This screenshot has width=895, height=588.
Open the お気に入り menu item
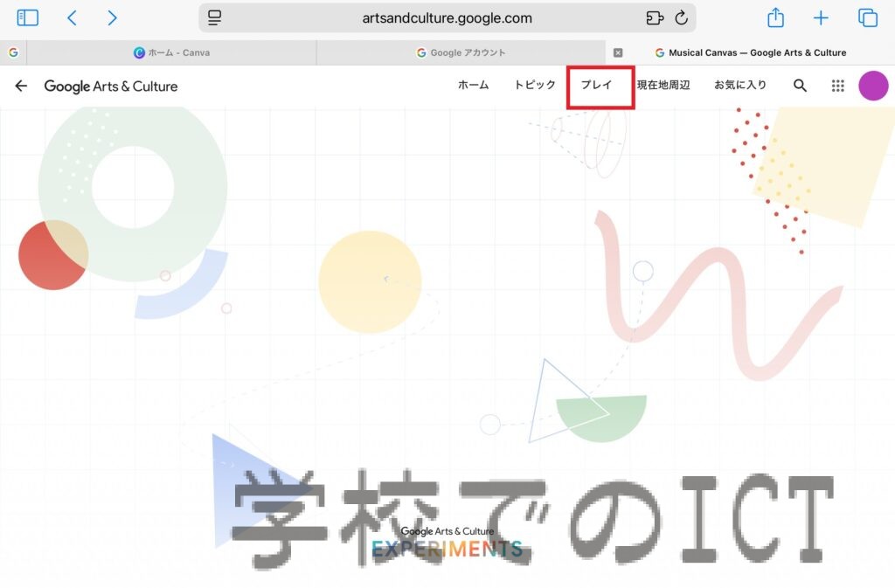point(740,85)
